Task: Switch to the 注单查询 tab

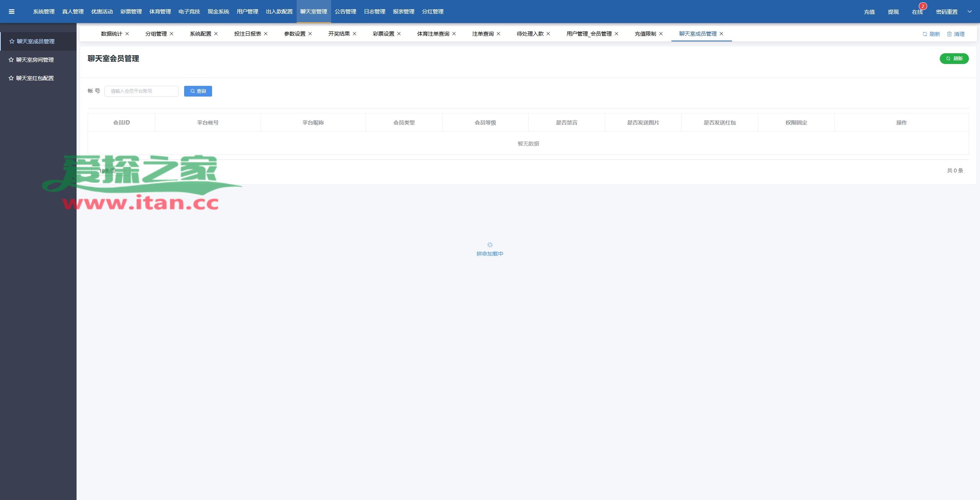Action: tap(483, 34)
